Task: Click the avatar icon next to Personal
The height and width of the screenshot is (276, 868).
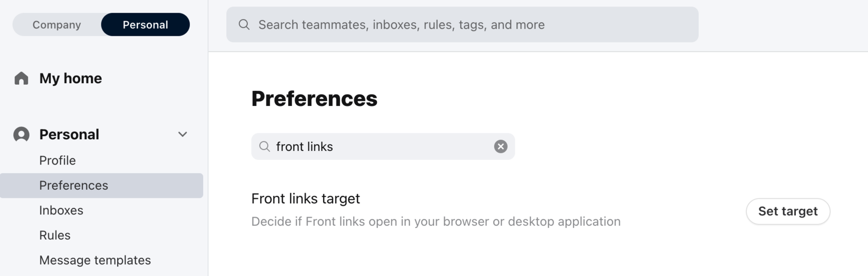Action: point(21,134)
